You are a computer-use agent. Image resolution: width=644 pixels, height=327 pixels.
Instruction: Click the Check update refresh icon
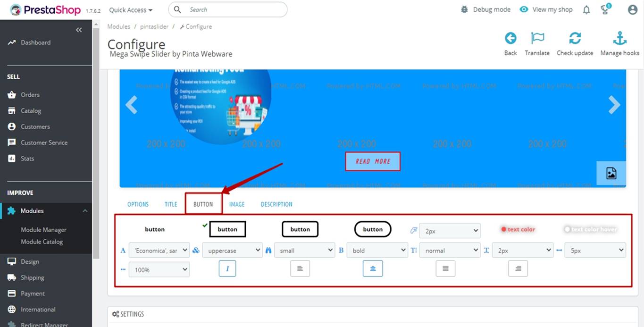[575, 38]
